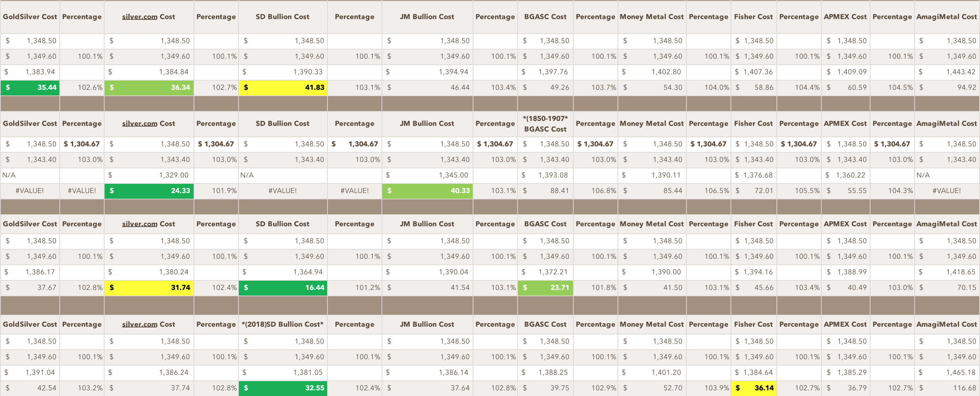
Task: Select the 1,401.20 Money Metal cost
Action: (x=652, y=372)
